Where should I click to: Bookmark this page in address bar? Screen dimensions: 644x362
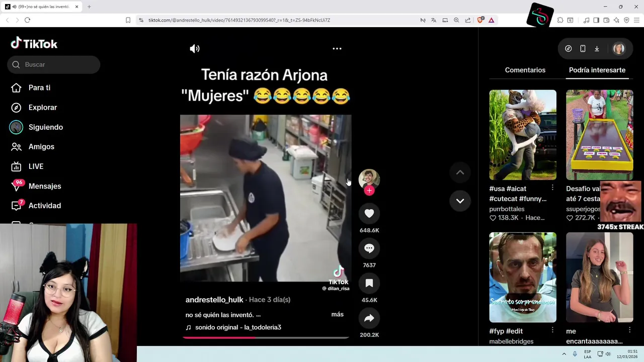click(x=128, y=20)
